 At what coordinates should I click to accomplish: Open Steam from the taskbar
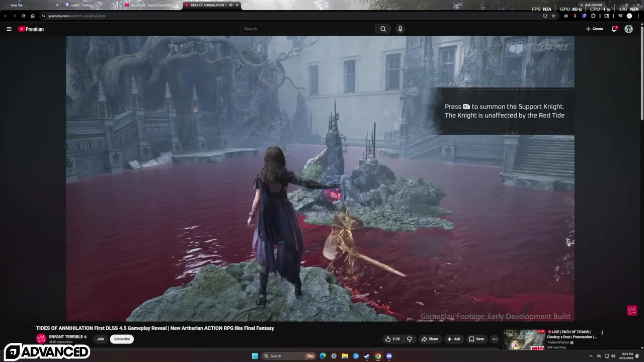(367, 356)
